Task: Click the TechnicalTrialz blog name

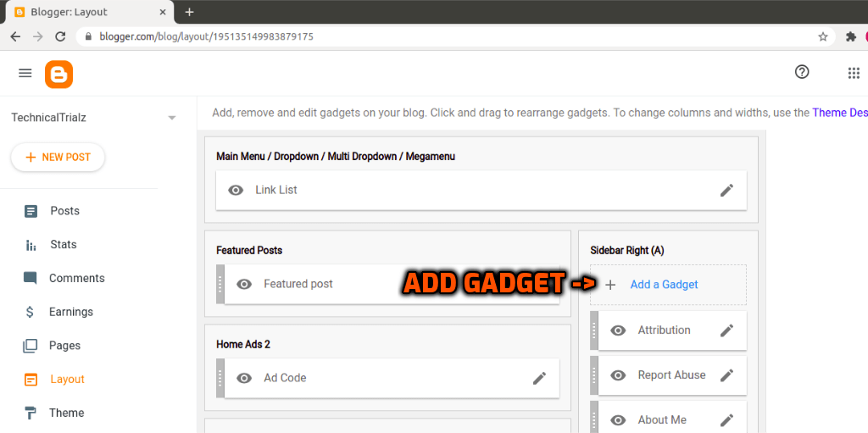Action: pyautogui.click(x=48, y=118)
